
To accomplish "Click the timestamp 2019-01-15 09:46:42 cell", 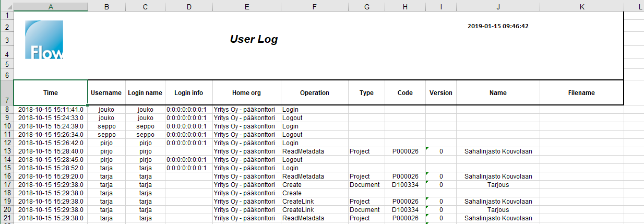I will 498,26.
